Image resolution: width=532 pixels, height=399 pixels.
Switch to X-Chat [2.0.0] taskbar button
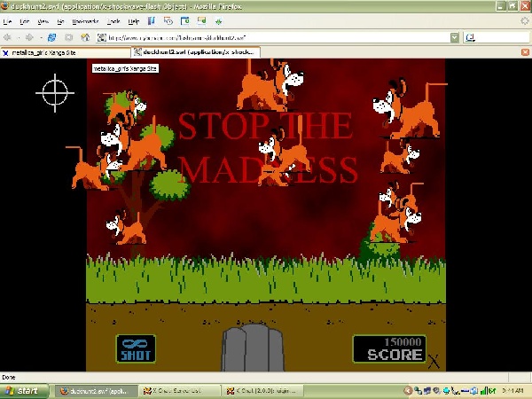(x=262, y=391)
